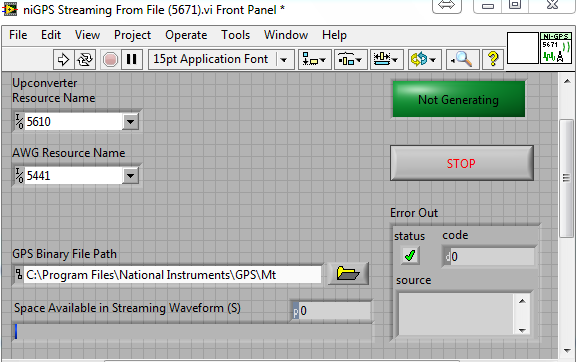576x362 pixels.
Task: Open the Operate menu
Action: (x=186, y=35)
